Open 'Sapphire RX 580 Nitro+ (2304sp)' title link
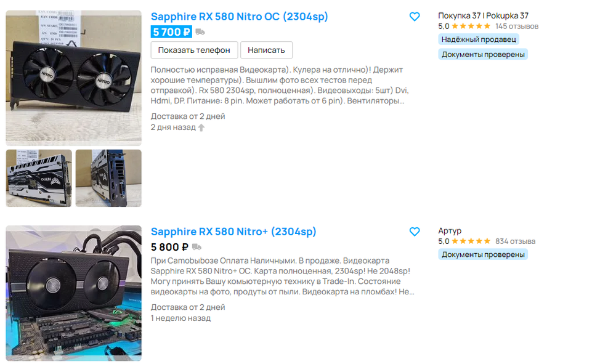616x364 pixels. 233,232
